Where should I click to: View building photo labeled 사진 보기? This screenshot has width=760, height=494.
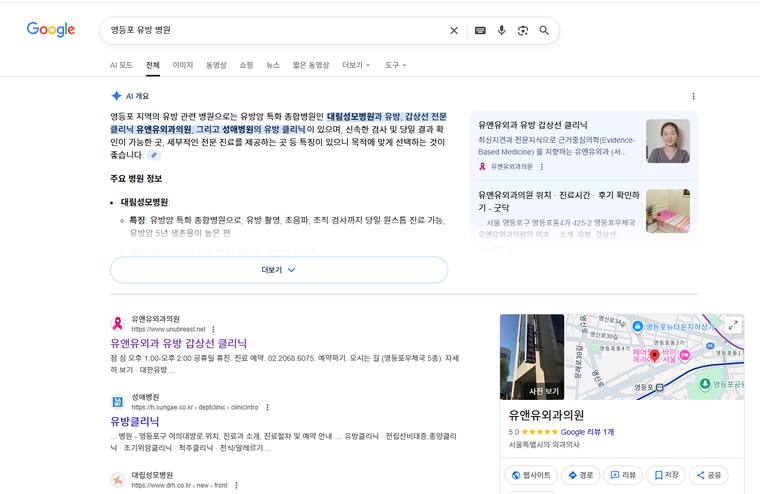click(x=532, y=357)
